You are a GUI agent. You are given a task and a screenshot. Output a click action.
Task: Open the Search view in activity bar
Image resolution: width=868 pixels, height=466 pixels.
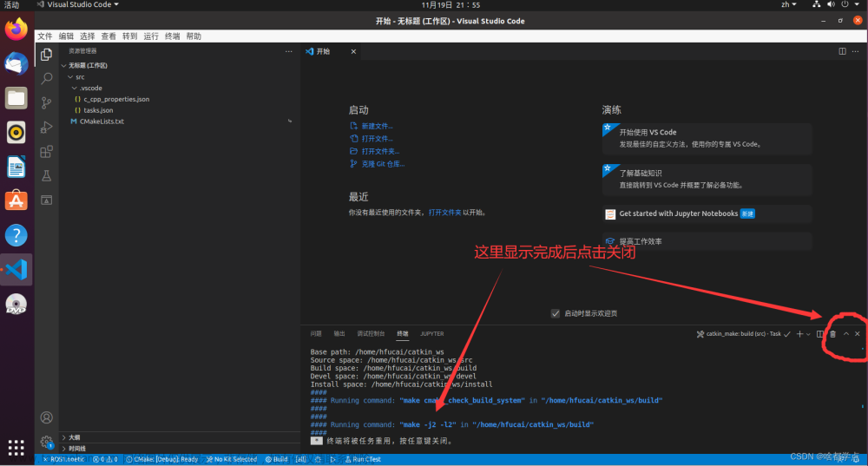(47, 78)
